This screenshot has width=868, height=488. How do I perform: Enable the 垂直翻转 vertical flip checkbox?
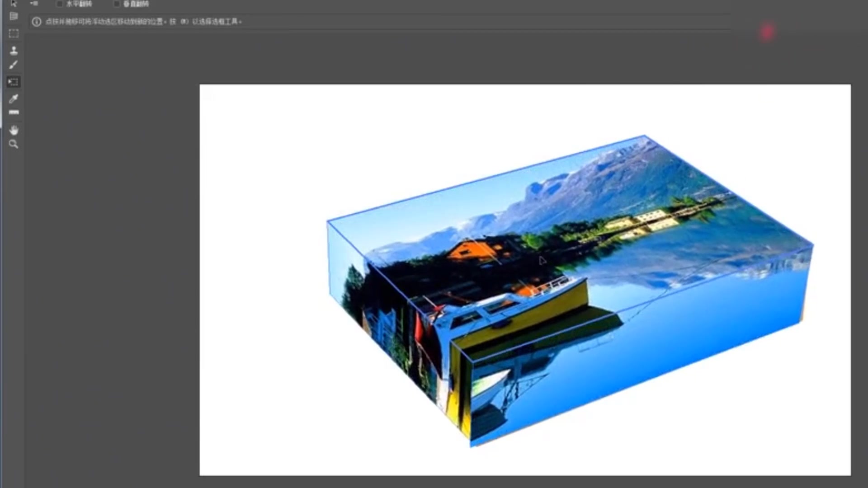pos(117,4)
